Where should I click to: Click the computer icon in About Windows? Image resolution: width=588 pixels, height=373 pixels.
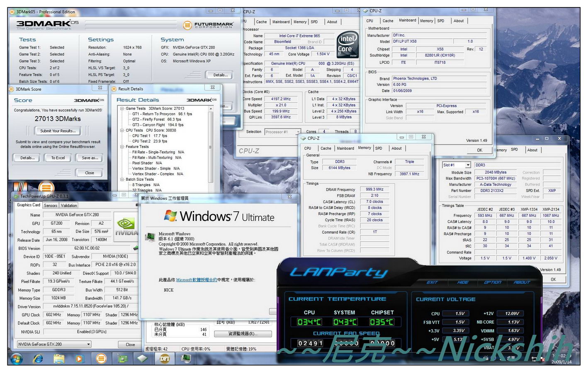click(x=150, y=237)
